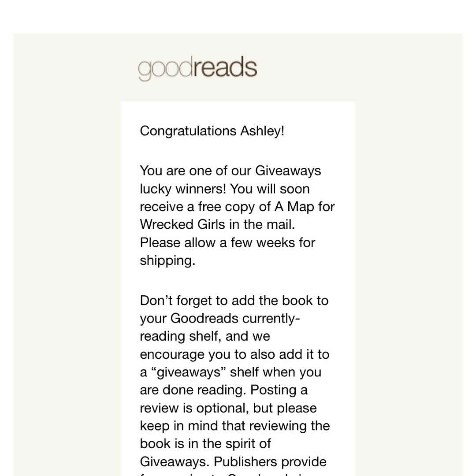The width and height of the screenshot is (476, 476).
Task: Click the phrase "review is optional"
Action: [x=194, y=408]
